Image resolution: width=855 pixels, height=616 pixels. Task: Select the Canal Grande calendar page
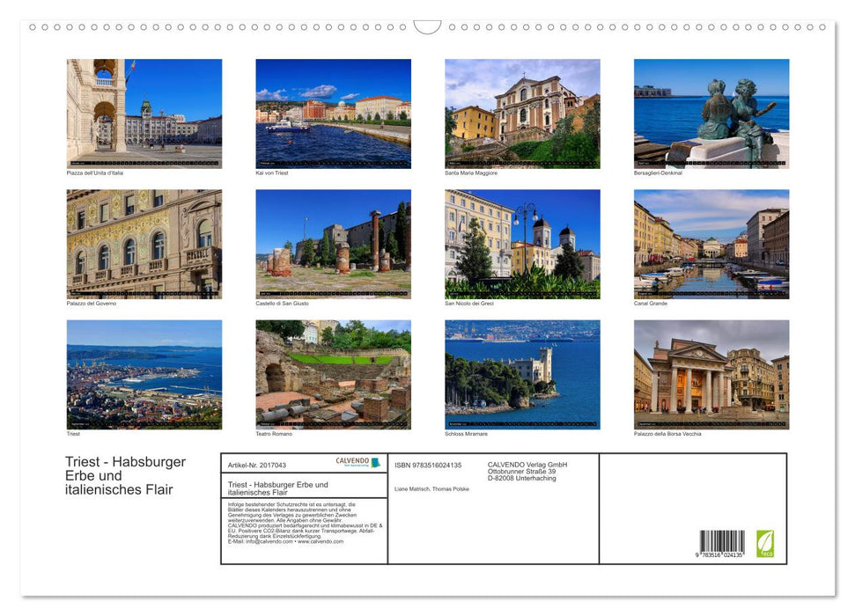coord(711,242)
